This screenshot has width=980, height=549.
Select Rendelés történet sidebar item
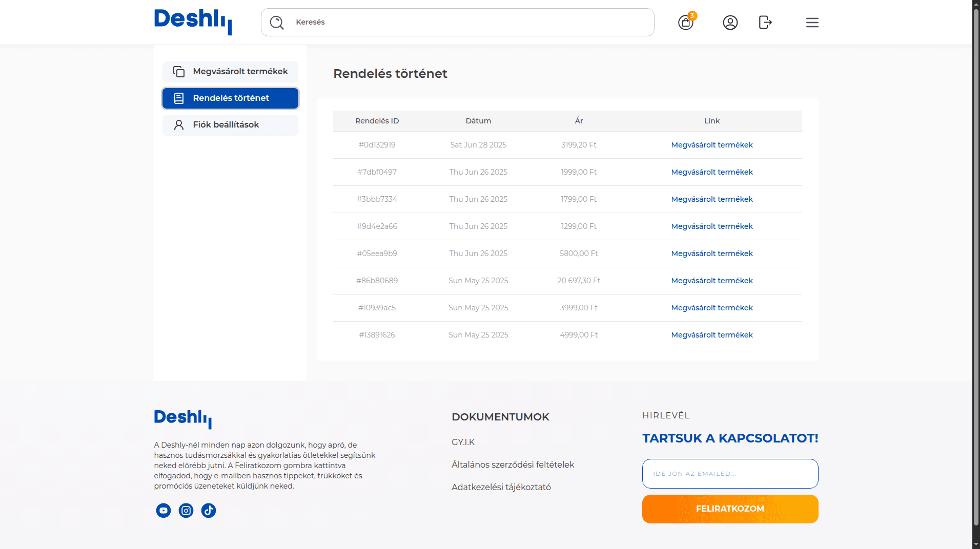pos(231,98)
